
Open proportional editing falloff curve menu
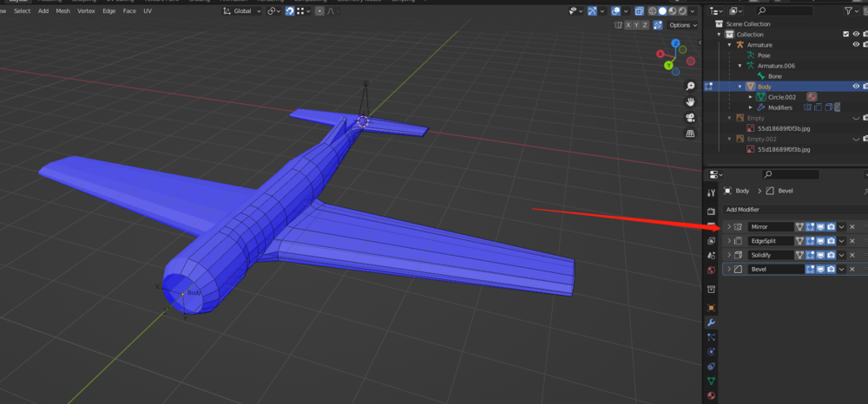point(333,11)
